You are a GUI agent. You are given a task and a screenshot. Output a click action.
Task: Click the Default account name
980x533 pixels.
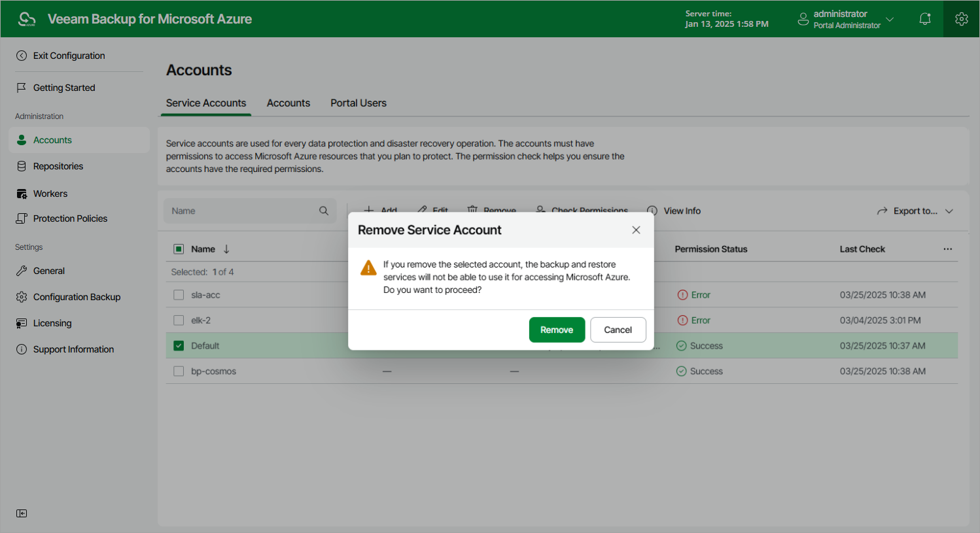(205, 346)
